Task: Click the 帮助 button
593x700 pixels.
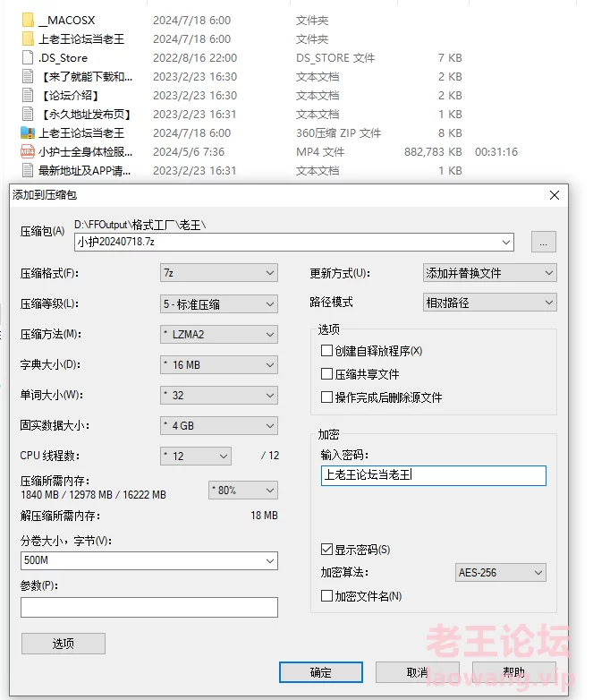Action: point(514,672)
